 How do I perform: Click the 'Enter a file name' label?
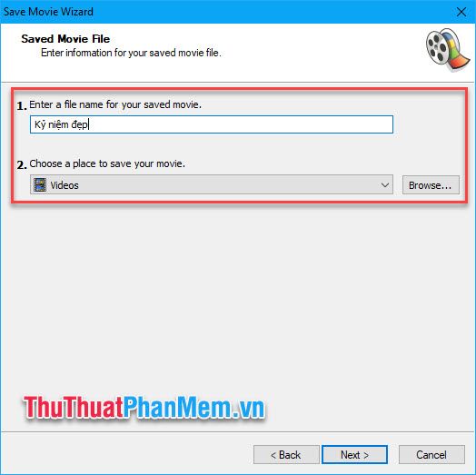[x=115, y=104]
